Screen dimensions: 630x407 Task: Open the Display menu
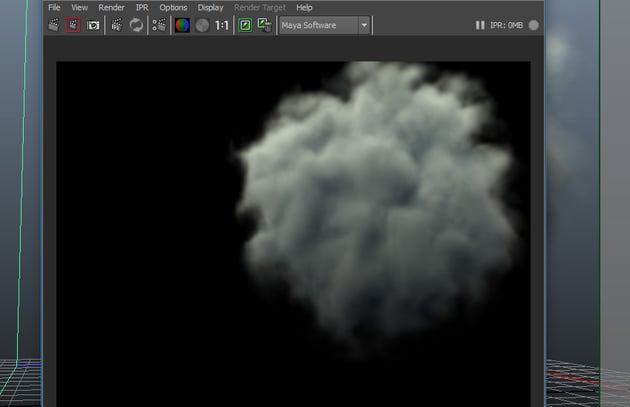210,8
